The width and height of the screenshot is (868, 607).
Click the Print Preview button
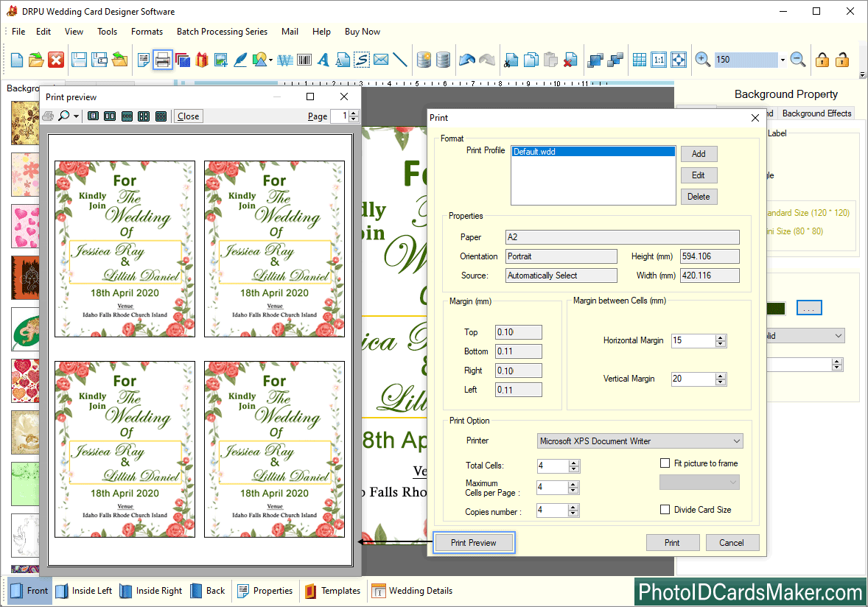(x=473, y=543)
